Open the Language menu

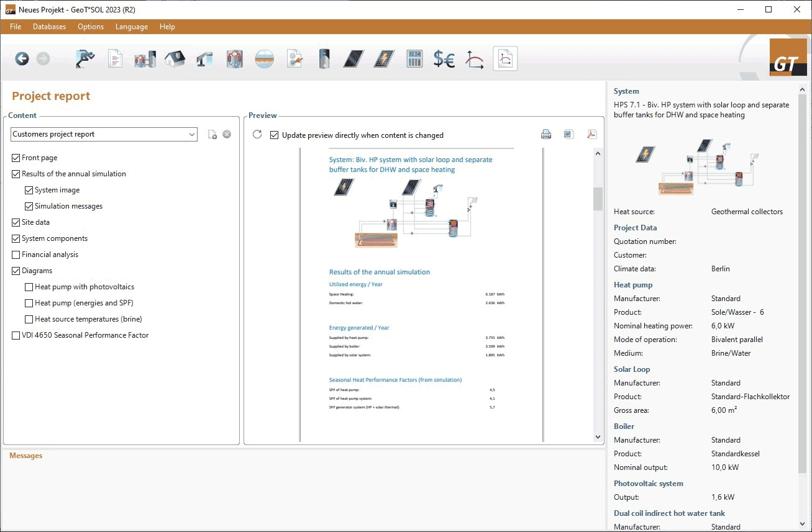coord(132,27)
